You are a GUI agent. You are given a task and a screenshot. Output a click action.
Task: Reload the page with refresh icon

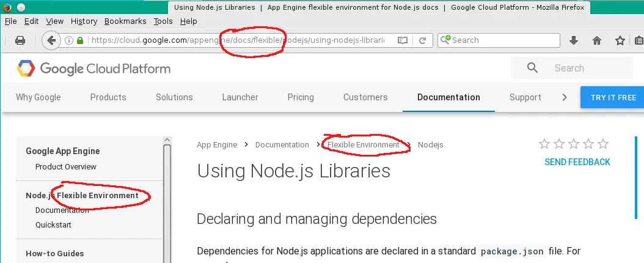(x=422, y=40)
